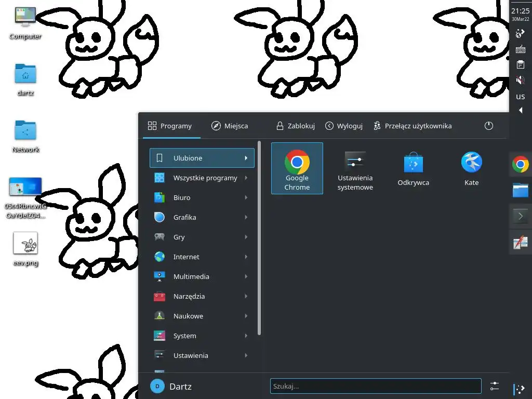
Task: Open the Multimedia category
Action: [x=202, y=276]
